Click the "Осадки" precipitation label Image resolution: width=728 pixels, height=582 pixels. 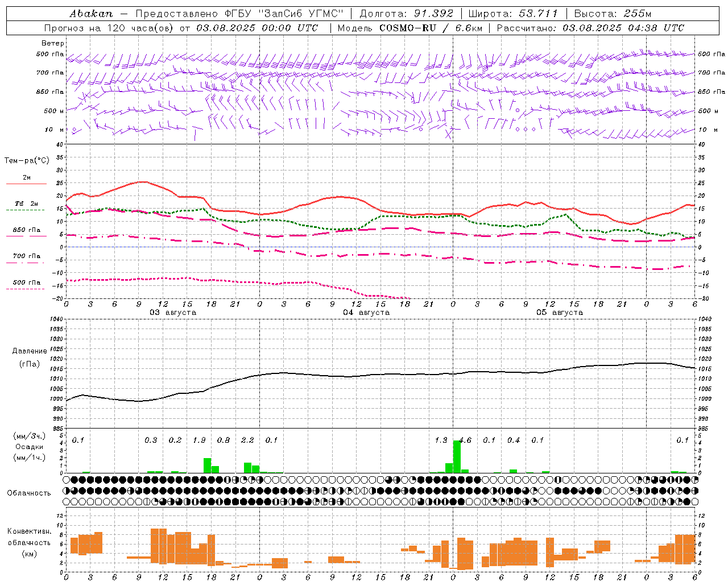tap(29, 447)
